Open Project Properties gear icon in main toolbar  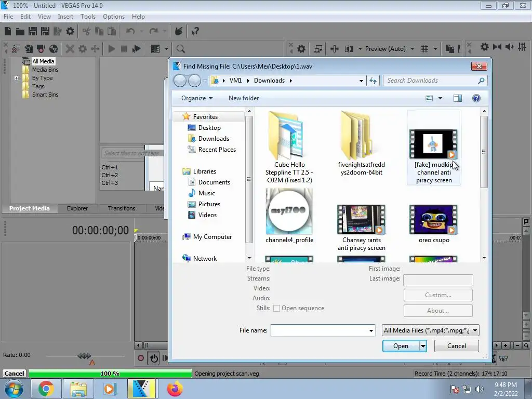click(70, 32)
